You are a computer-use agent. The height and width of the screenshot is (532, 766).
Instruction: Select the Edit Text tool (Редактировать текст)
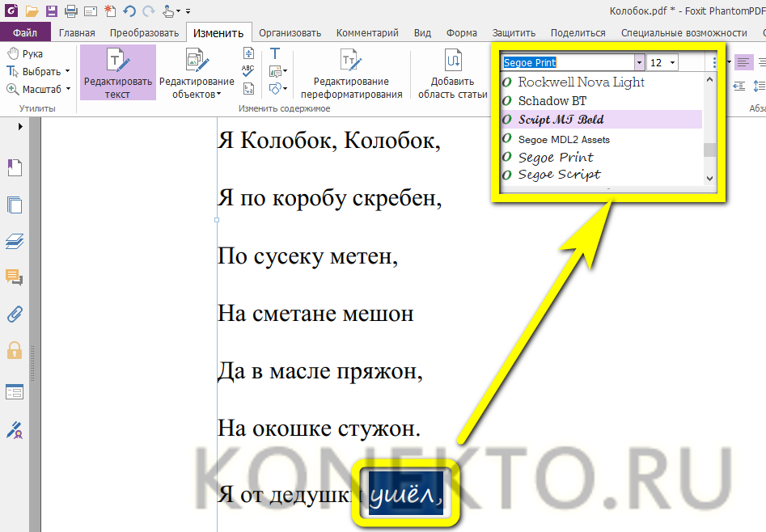pyautogui.click(x=117, y=72)
